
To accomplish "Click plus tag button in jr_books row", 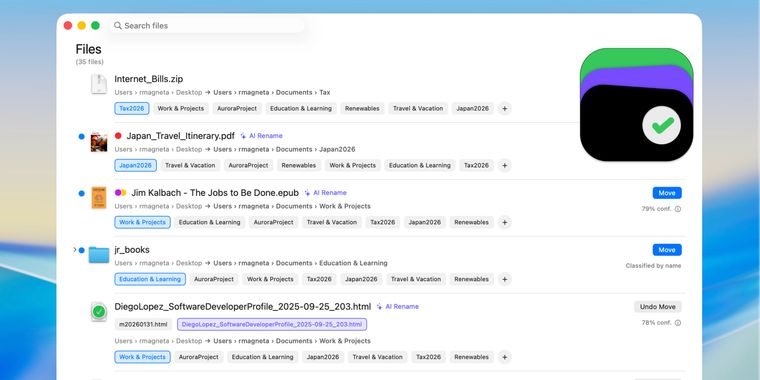I will coord(505,279).
